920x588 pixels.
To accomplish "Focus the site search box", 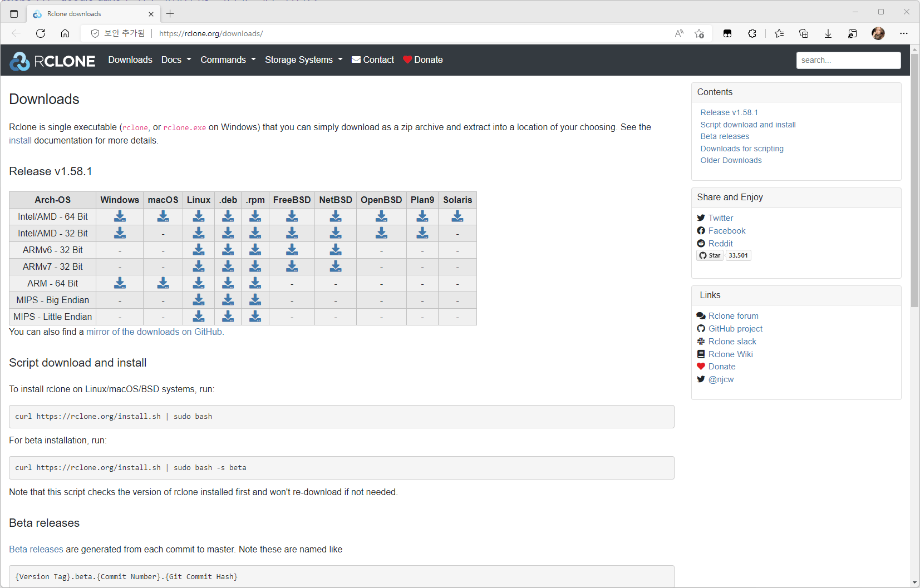I will (848, 60).
